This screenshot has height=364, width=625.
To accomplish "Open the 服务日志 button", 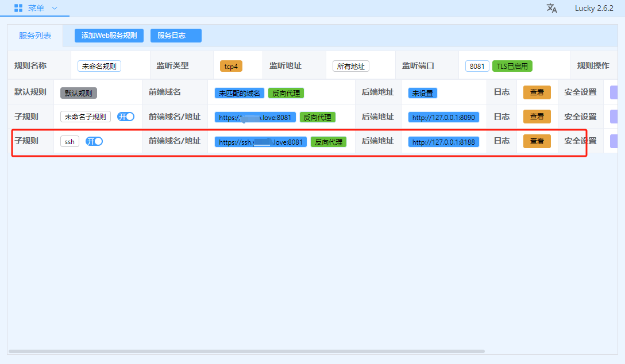I will click(176, 36).
